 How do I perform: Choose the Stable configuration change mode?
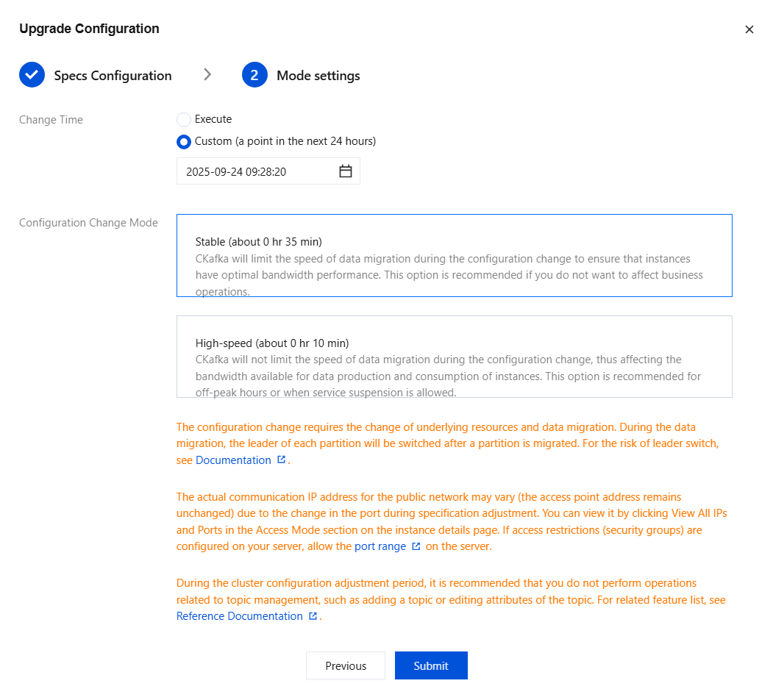[454, 255]
